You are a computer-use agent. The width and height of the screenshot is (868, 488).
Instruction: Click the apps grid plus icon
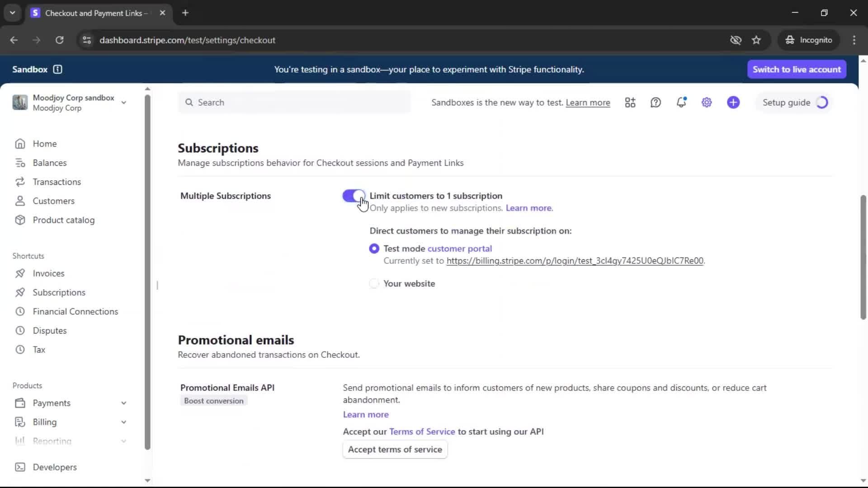point(630,103)
